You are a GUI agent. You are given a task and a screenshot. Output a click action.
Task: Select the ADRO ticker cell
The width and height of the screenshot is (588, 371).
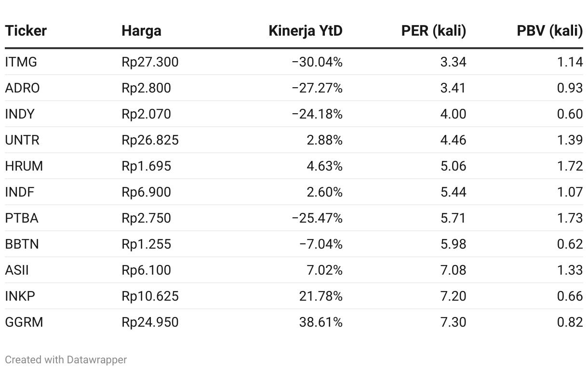coord(23,88)
